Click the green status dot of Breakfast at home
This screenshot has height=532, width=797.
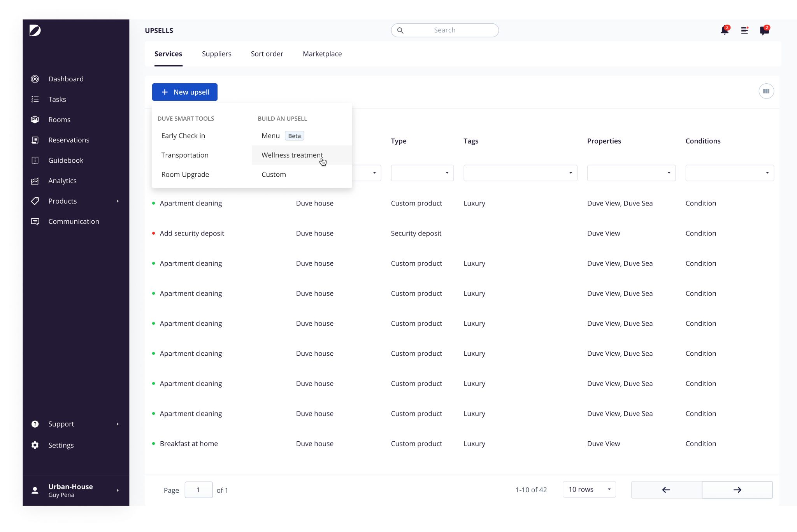pos(153,444)
